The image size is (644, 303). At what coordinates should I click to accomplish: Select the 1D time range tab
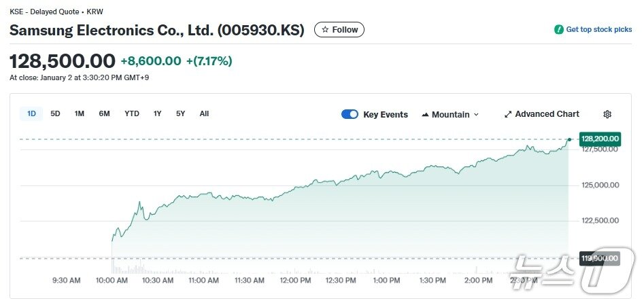(32, 113)
